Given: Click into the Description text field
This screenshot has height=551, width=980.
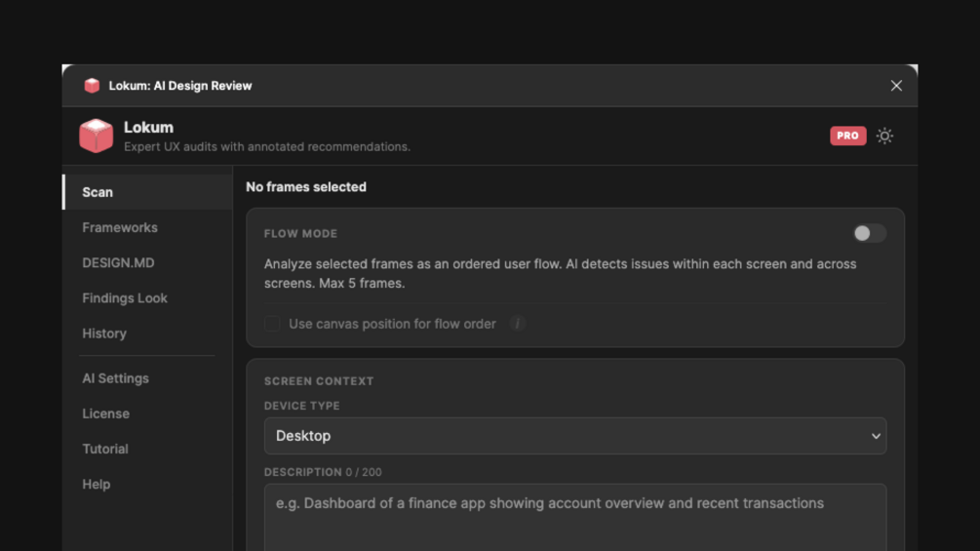Looking at the screenshot, I should (574, 517).
